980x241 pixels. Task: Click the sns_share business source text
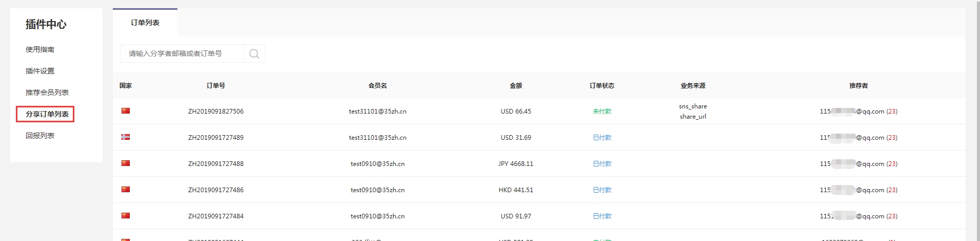tap(693, 106)
